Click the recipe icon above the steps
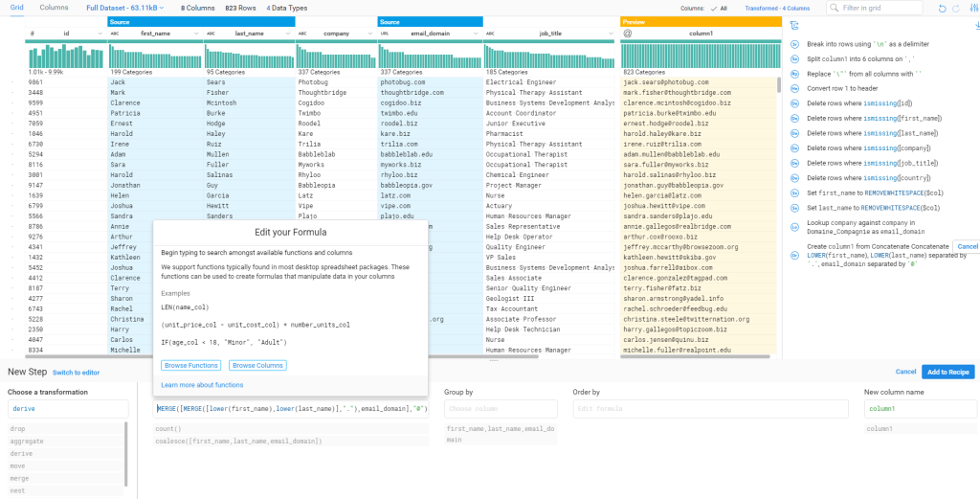 [794, 26]
